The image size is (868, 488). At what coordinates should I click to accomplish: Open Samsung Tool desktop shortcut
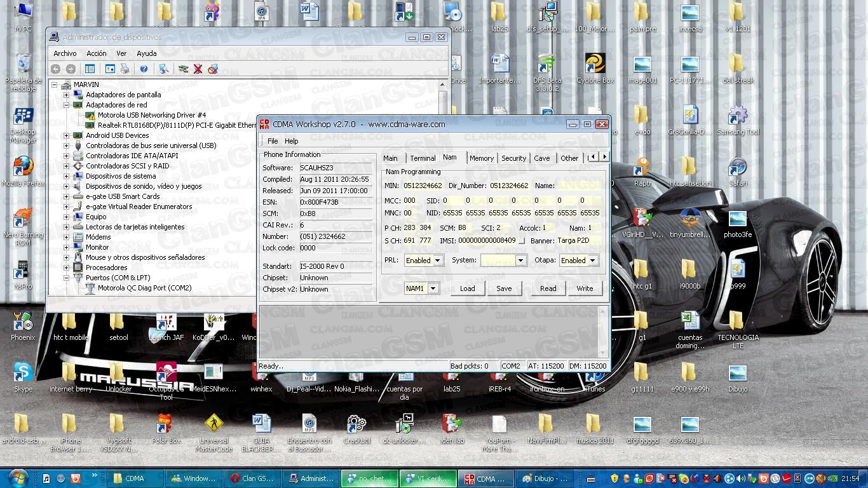738,119
